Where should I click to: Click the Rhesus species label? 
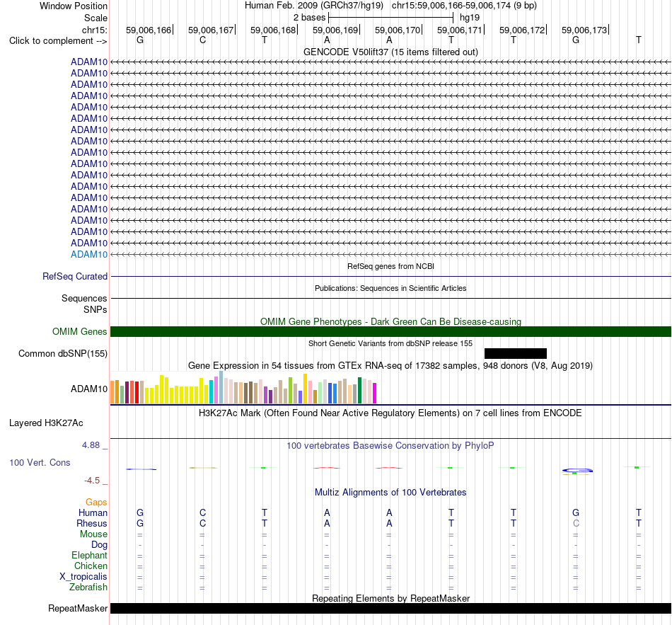92,523
